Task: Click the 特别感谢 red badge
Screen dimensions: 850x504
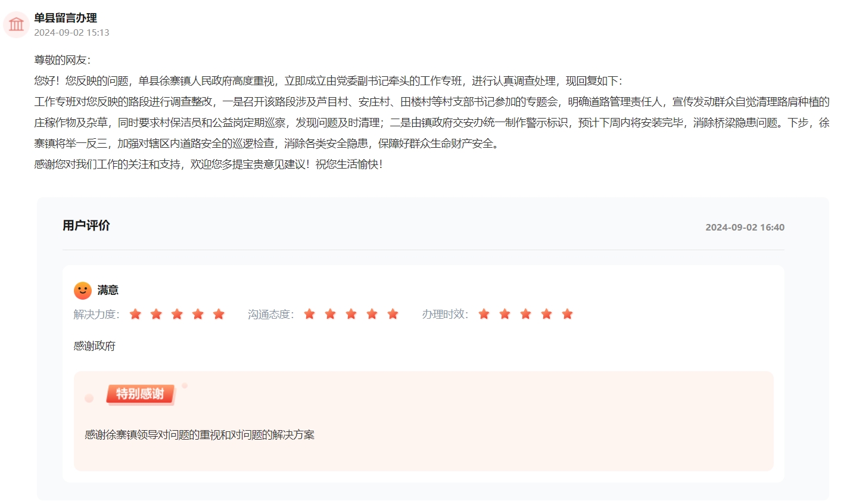Action: click(140, 394)
